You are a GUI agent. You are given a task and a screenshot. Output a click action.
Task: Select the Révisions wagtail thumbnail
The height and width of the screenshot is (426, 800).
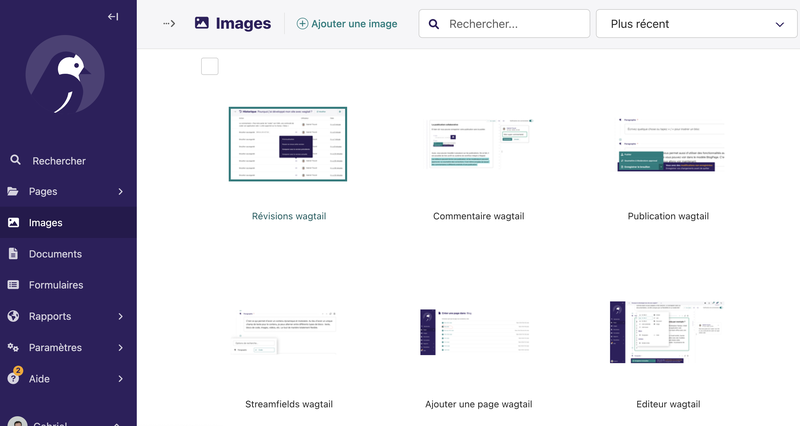pyautogui.click(x=288, y=144)
